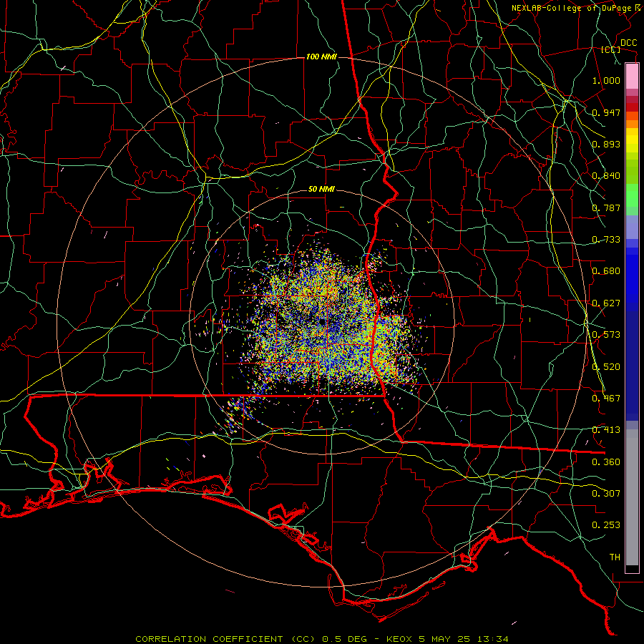Click the 100 NMI range ring label
Screen dimensions: 644x644
(x=321, y=57)
